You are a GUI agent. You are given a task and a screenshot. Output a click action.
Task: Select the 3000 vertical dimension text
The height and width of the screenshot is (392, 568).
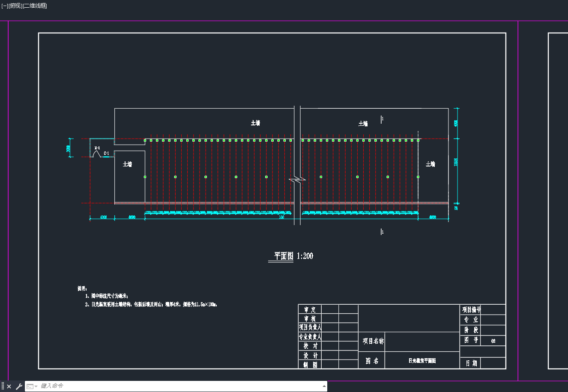pyautogui.click(x=69, y=148)
